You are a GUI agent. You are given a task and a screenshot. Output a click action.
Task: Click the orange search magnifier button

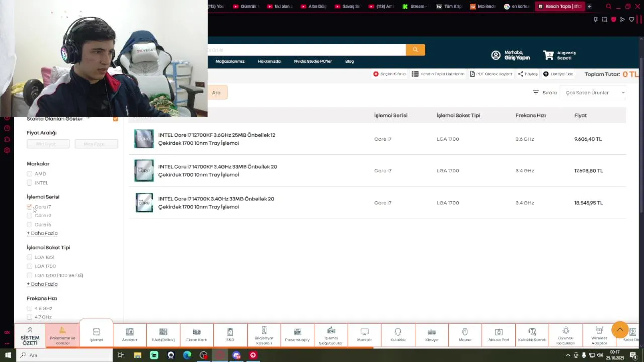415,50
